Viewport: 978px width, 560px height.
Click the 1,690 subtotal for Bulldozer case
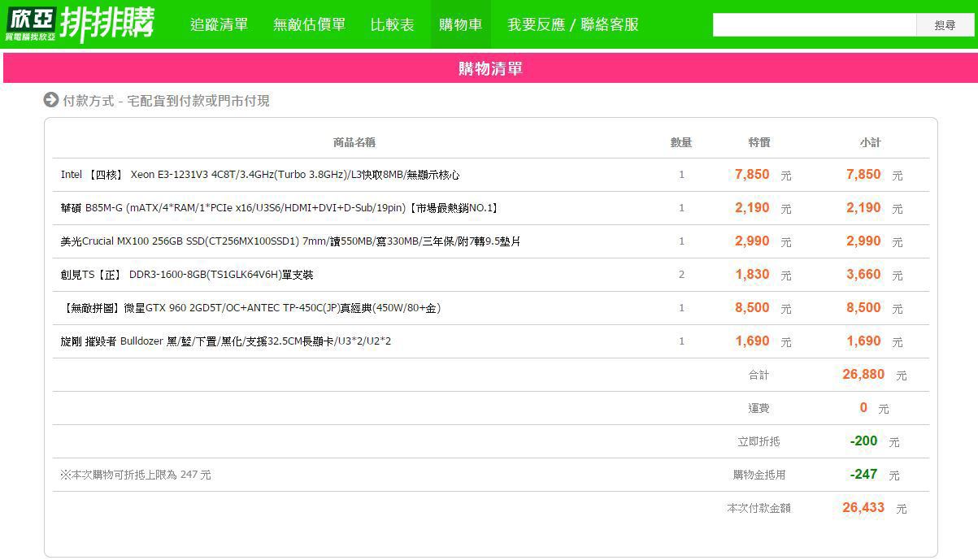pos(863,341)
